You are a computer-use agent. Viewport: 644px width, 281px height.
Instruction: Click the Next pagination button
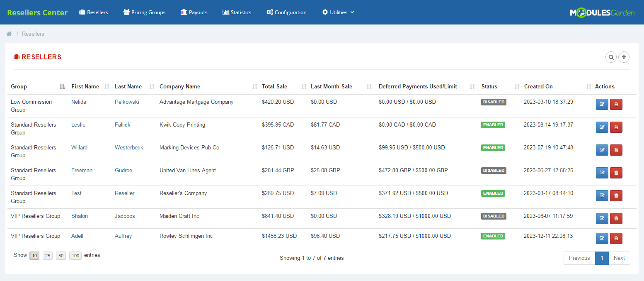point(619,258)
